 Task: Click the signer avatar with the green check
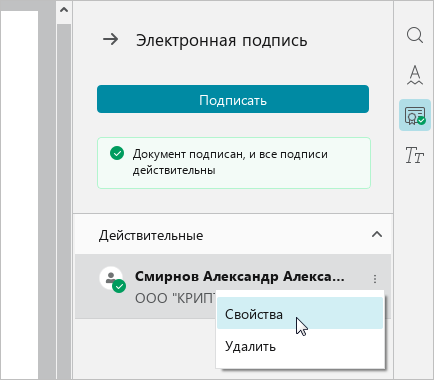(112, 279)
